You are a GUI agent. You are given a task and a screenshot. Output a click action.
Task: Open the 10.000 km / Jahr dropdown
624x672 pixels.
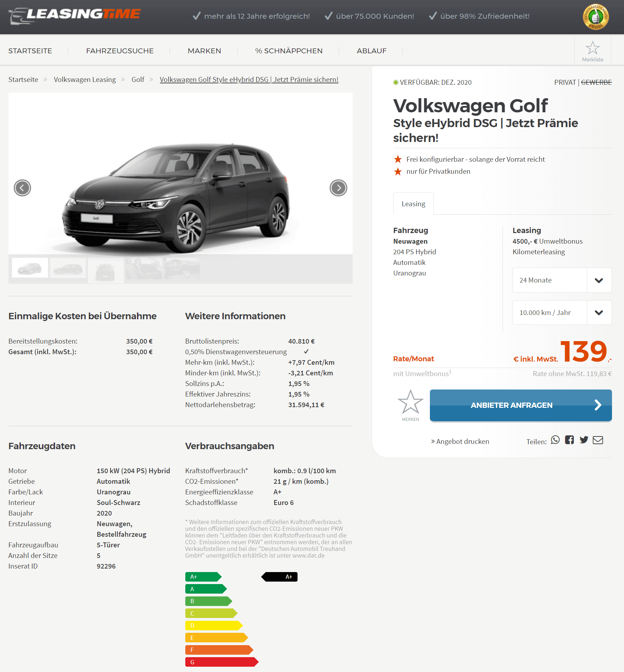click(562, 313)
